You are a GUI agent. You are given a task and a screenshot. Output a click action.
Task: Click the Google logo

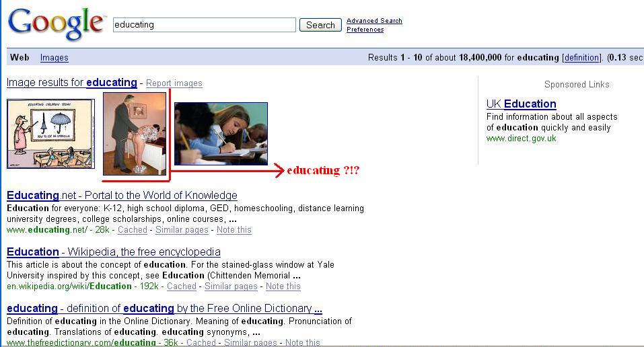[57, 25]
